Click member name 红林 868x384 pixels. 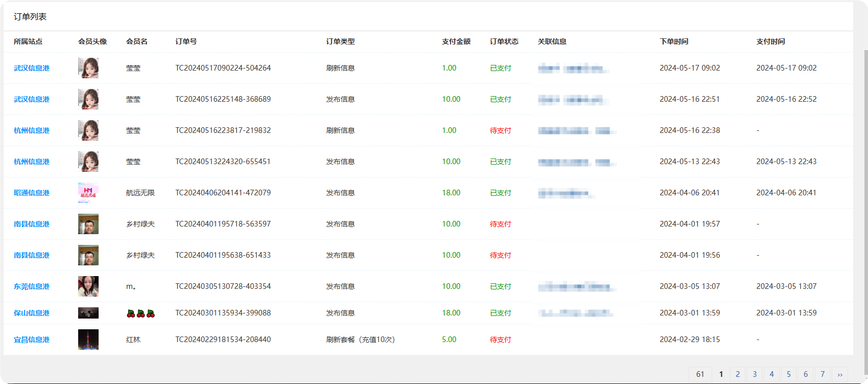click(x=133, y=340)
